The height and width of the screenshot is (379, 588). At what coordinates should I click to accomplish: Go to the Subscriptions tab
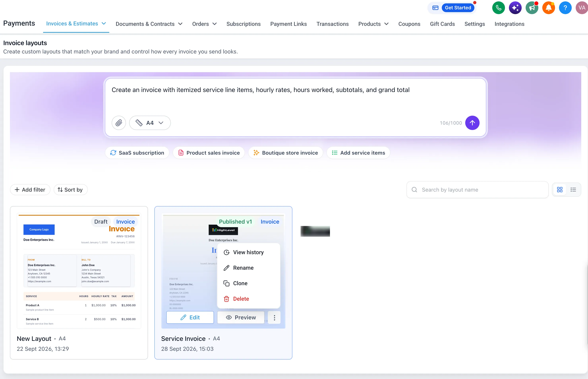[244, 24]
